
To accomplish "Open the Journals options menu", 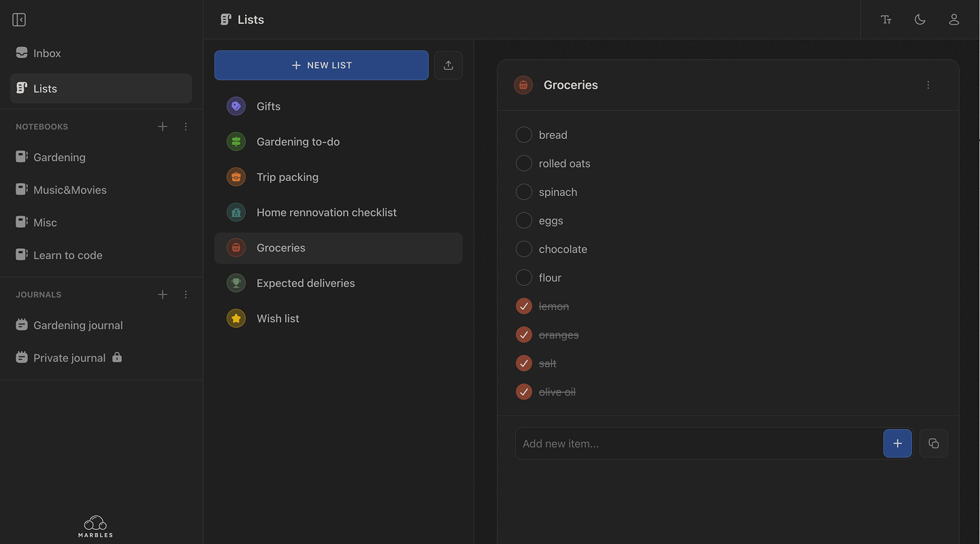I will click(185, 294).
